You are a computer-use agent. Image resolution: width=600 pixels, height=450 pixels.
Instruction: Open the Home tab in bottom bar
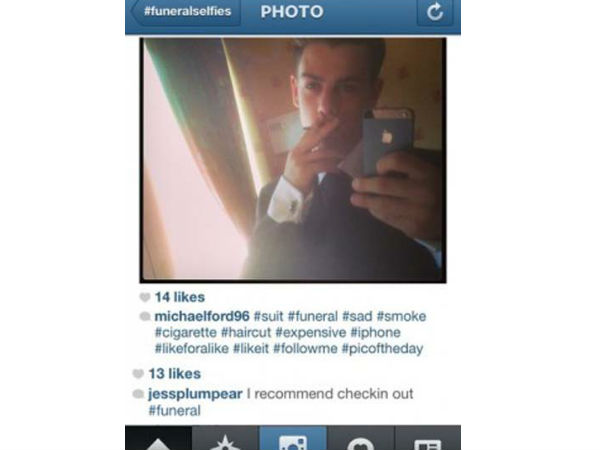coord(158,439)
